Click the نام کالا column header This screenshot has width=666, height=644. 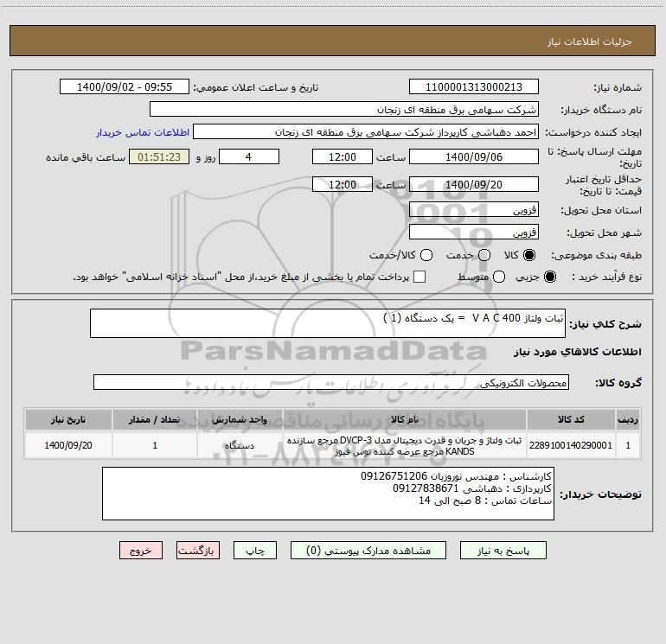(405, 420)
